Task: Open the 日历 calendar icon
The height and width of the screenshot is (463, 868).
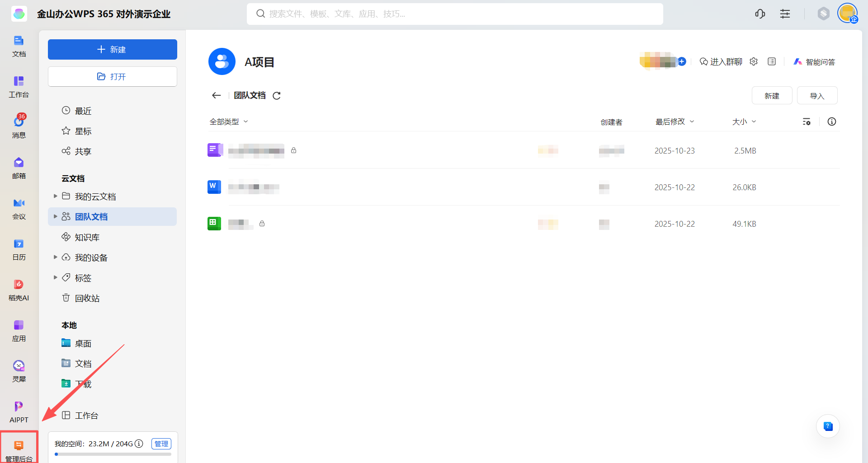Action: pos(19,249)
